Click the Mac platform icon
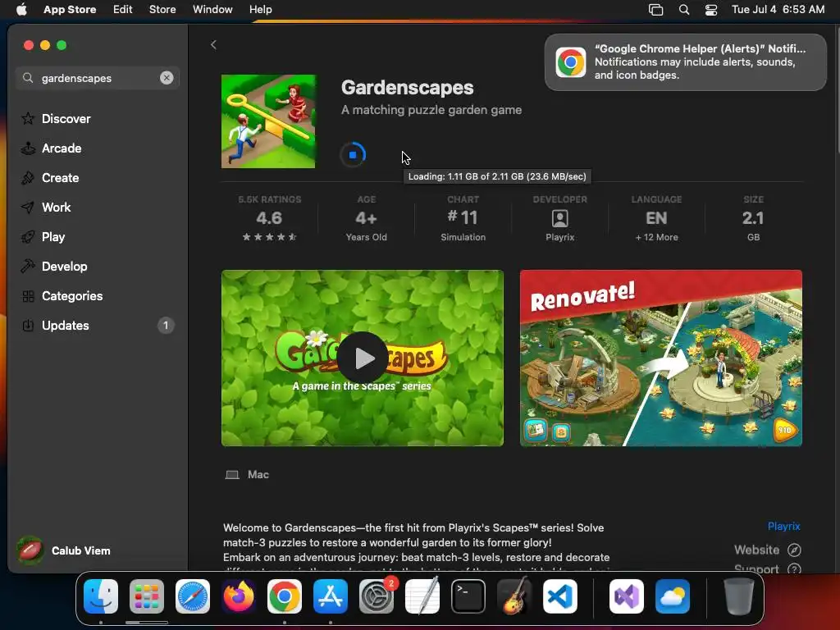The height and width of the screenshot is (630, 840). point(232,475)
